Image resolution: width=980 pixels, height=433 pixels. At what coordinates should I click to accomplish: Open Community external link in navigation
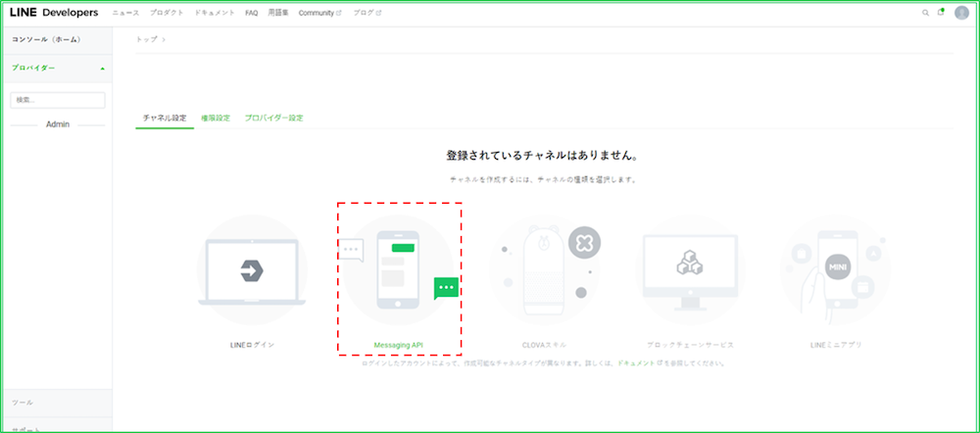click(x=320, y=13)
